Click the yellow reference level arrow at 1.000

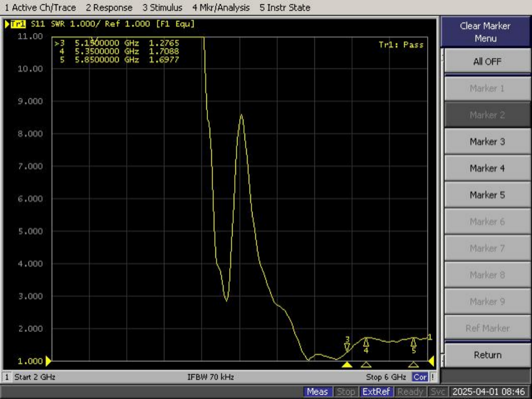point(48,360)
